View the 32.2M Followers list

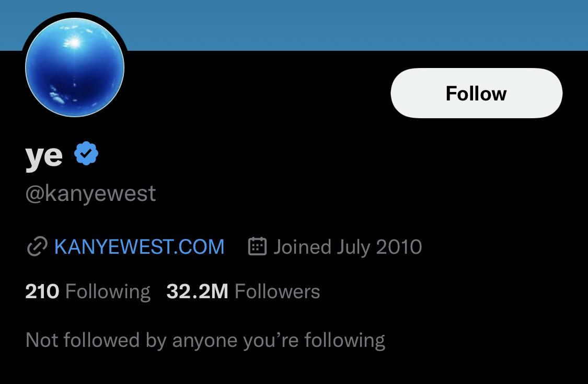click(243, 291)
